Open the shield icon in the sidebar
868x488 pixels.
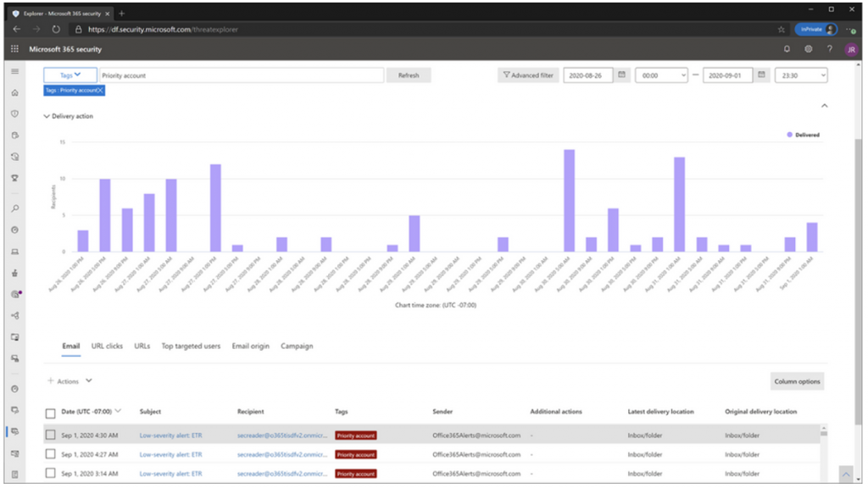[x=15, y=114]
